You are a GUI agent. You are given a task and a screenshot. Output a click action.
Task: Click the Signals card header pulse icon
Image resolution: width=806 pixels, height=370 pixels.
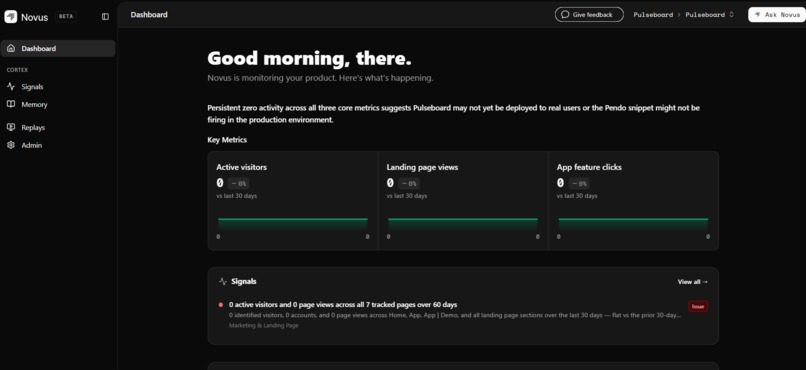pos(223,282)
